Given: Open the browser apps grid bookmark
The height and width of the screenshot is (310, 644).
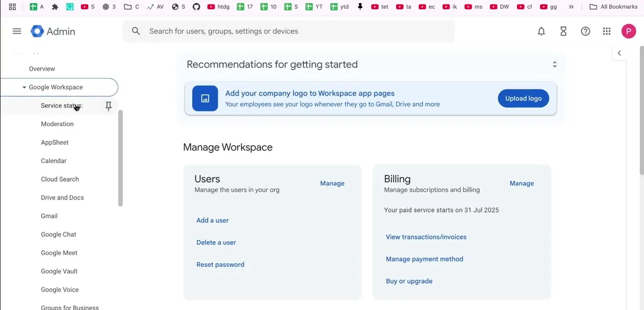Looking at the screenshot, I should 13,7.
